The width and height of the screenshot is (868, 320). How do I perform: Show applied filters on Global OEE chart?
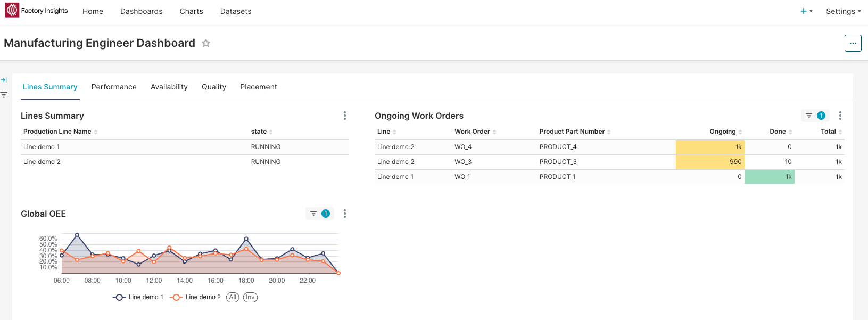(x=319, y=214)
